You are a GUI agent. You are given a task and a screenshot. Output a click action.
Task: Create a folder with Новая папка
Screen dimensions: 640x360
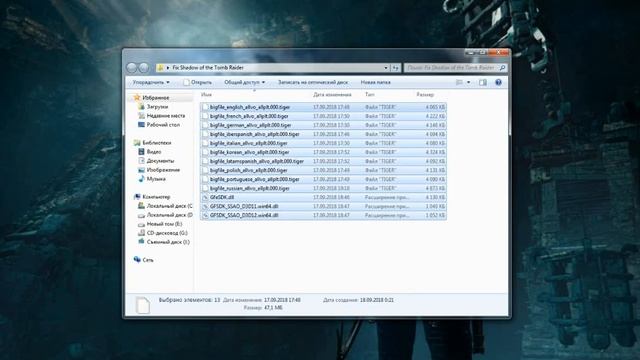(376, 82)
